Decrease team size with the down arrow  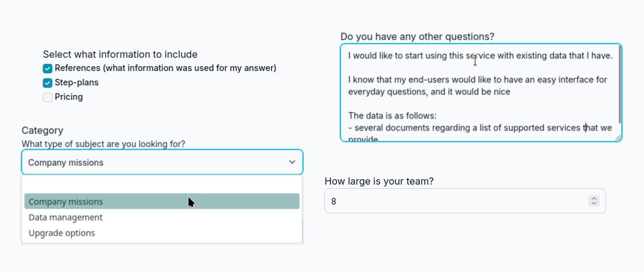594,204
